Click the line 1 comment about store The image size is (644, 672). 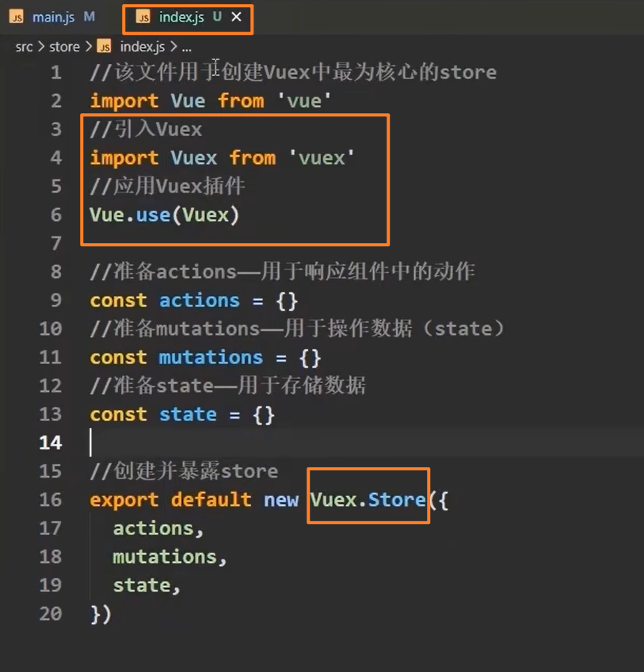point(293,73)
